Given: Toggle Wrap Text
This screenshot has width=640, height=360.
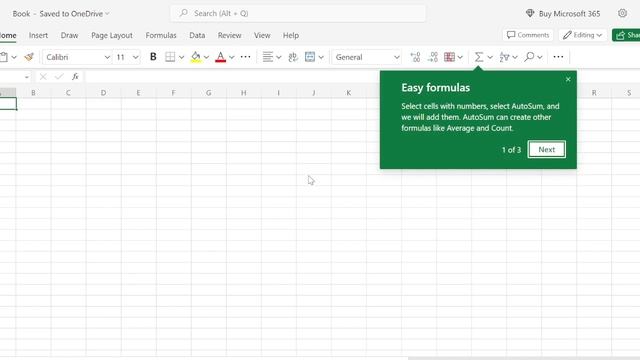Looking at the screenshot, I should [293, 57].
